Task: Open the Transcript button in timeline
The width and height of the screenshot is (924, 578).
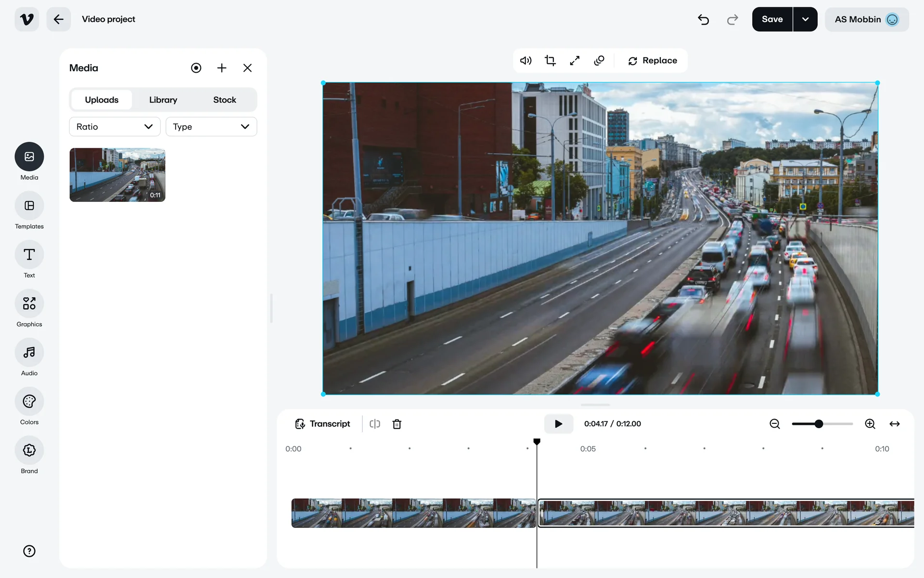Action: pyautogui.click(x=322, y=424)
